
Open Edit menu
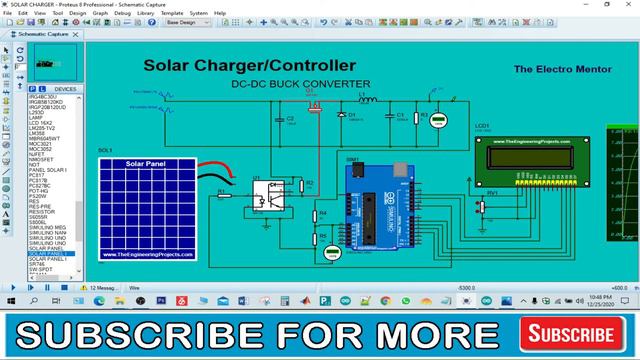pyautogui.click(x=23, y=13)
